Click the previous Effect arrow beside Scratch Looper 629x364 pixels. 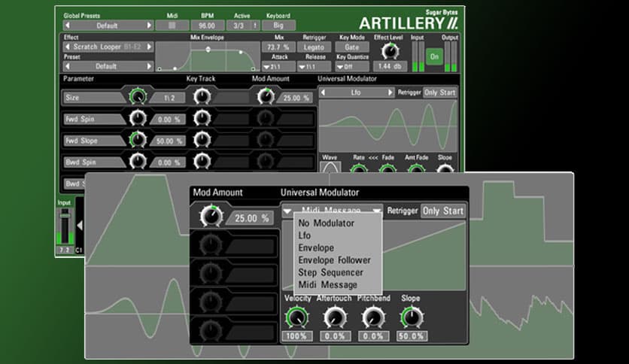point(68,47)
